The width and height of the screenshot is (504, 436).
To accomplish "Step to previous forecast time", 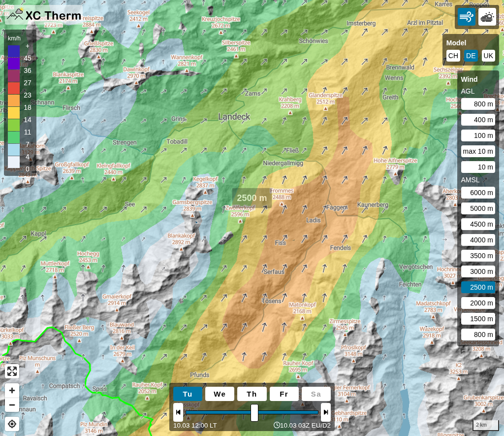I will [x=178, y=412].
